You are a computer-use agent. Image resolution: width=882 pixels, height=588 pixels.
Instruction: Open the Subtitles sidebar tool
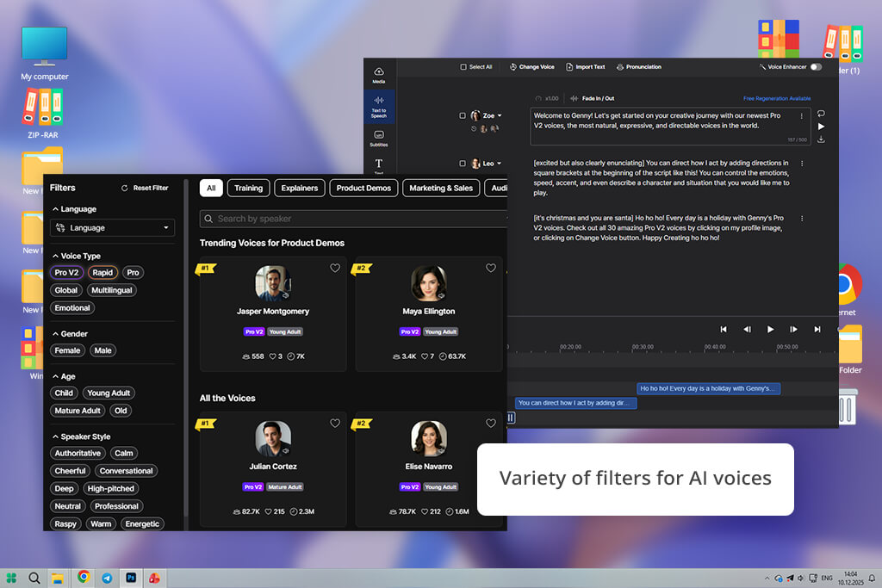point(379,138)
